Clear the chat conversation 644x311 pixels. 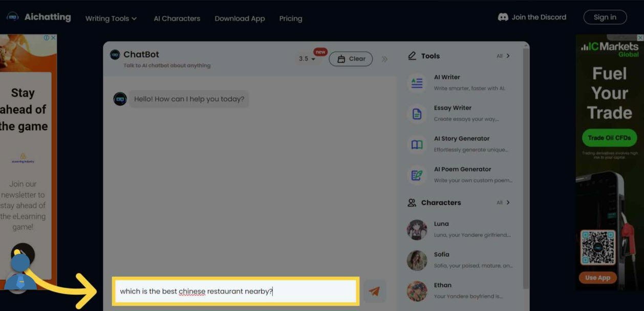pyautogui.click(x=351, y=59)
